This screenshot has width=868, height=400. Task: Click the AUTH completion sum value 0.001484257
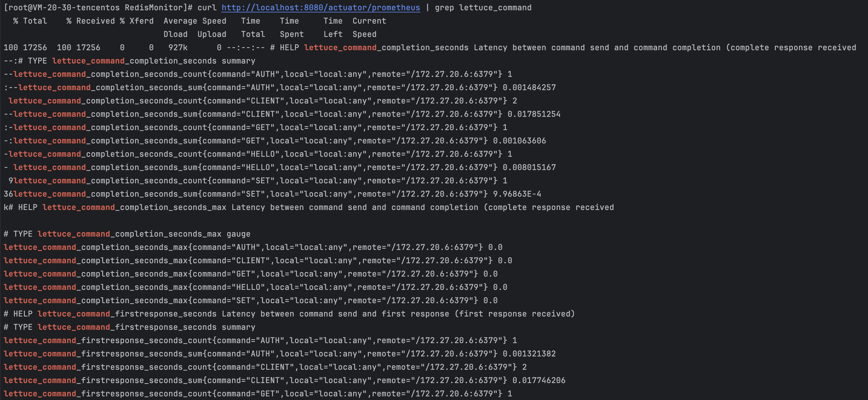pyautogui.click(x=529, y=87)
